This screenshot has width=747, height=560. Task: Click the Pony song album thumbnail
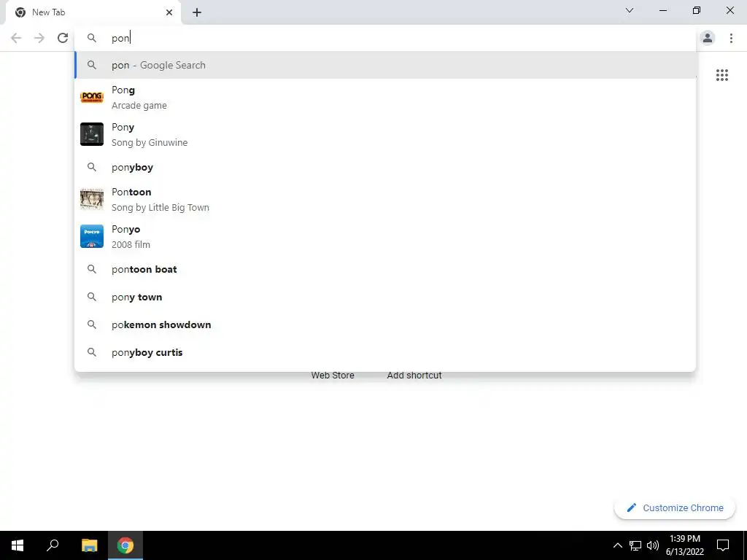[x=92, y=134]
